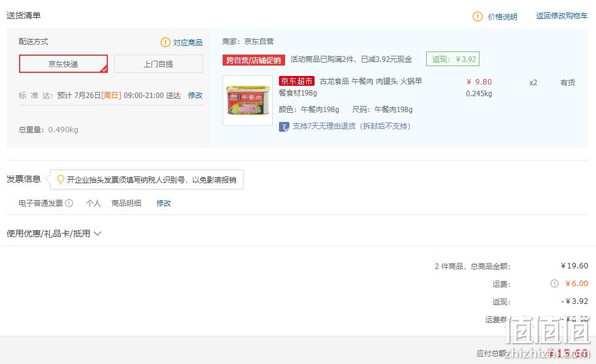Screen dimensions: 596x364
Task: Click the info icon beside 运费
Action: pyautogui.click(x=554, y=284)
